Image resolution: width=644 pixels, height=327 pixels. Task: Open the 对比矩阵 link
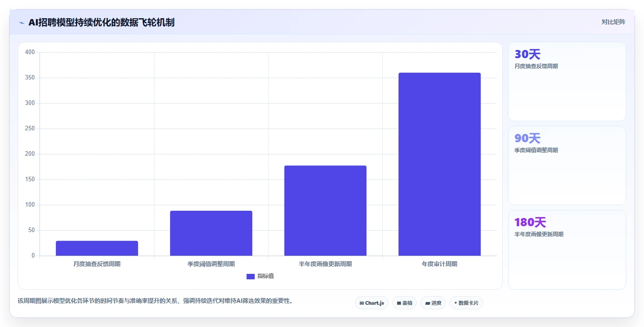pyautogui.click(x=613, y=22)
